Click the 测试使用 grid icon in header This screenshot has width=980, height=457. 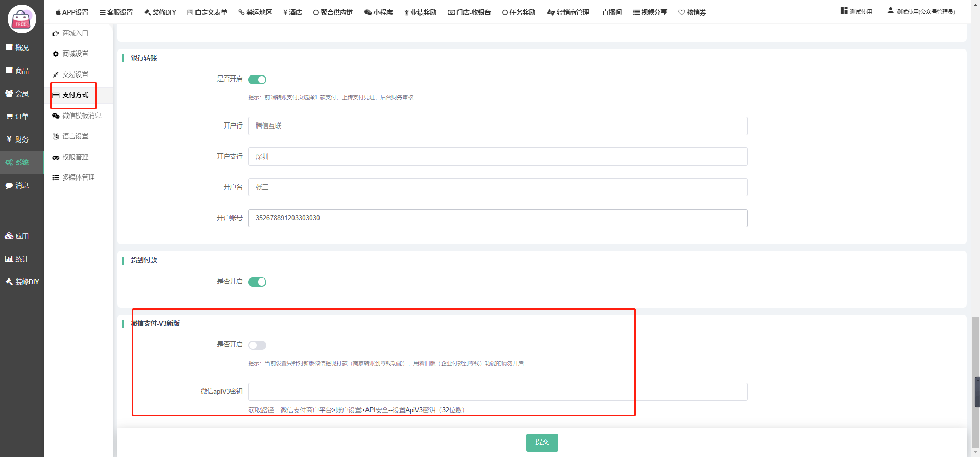(x=844, y=11)
